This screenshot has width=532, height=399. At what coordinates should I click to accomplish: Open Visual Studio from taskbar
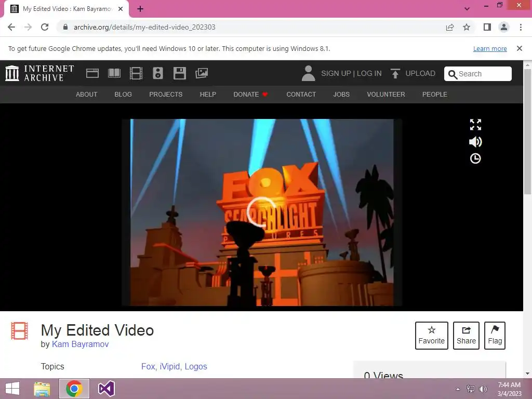(x=106, y=389)
